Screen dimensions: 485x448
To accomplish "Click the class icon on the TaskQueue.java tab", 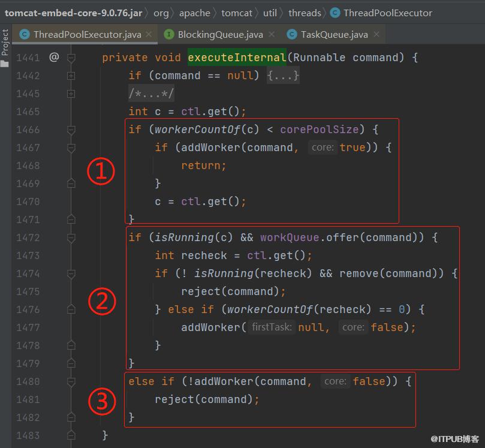I will click(292, 34).
